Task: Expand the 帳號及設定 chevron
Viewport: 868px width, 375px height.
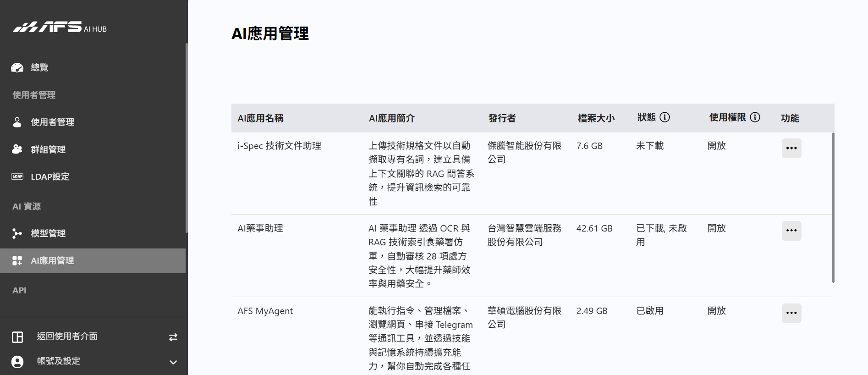Action: [x=173, y=362]
